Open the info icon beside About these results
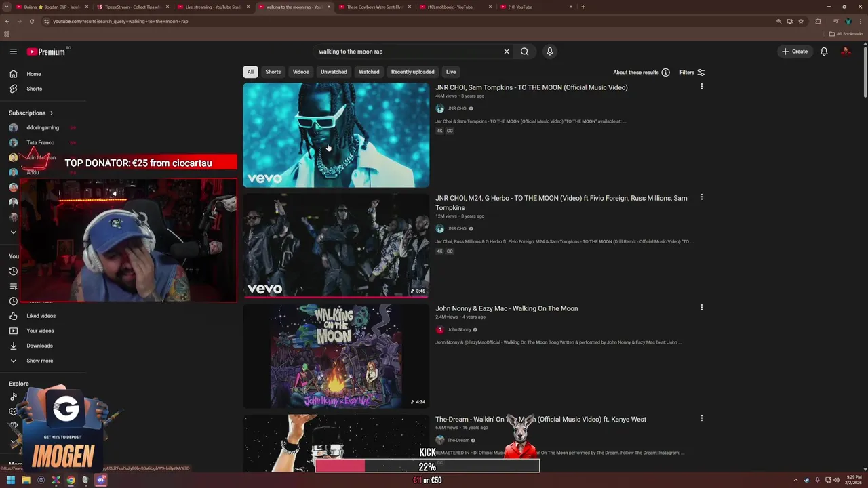This screenshot has height=488, width=868. tap(665, 73)
